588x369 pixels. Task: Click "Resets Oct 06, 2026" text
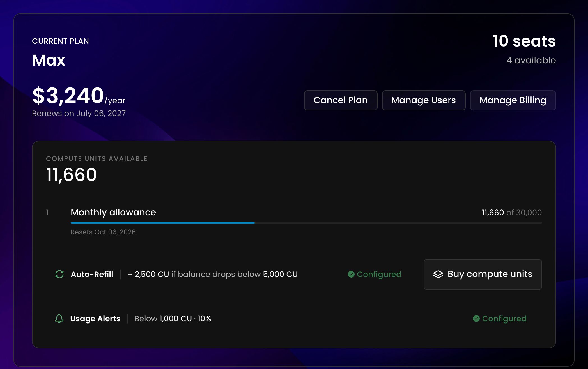[x=103, y=232]
